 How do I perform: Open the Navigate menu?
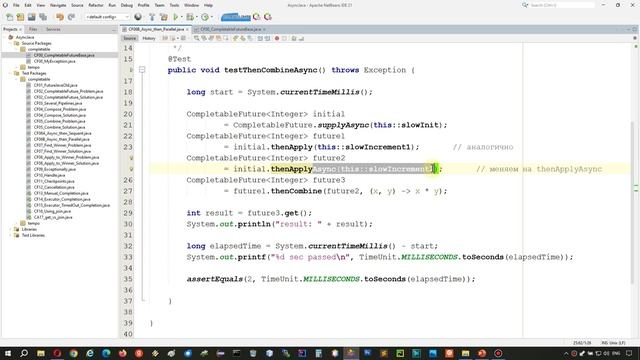point(58,5)
